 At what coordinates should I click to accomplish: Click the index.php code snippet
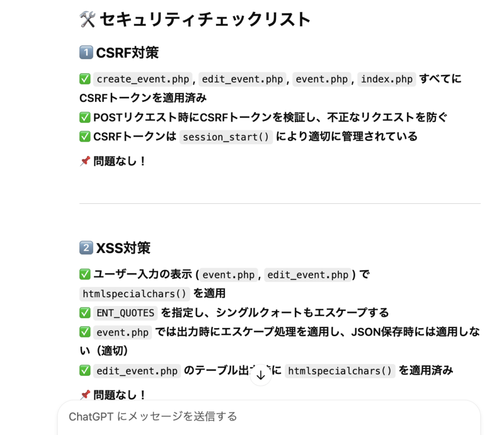pyautogui.click(x=387, y=79)
